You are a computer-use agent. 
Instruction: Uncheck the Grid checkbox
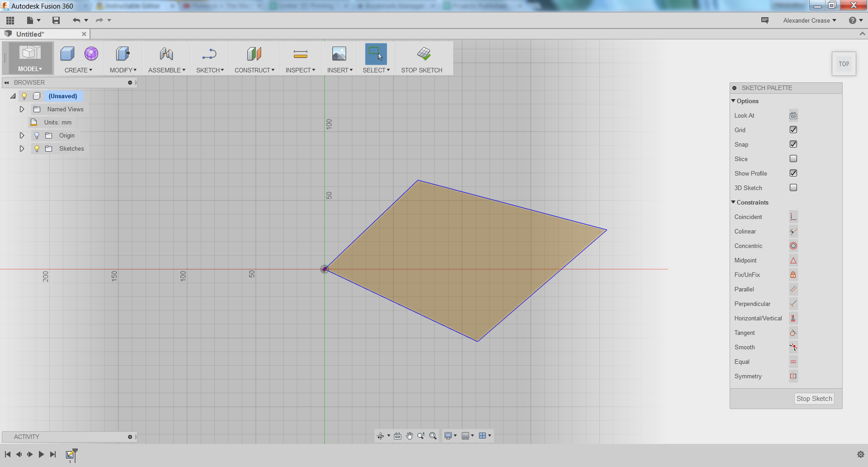793,130
